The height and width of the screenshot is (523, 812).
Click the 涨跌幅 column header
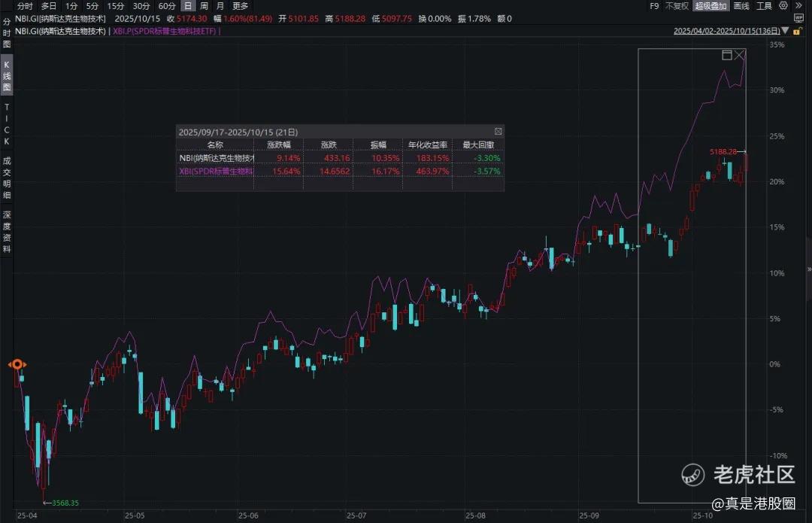point(279,144)
